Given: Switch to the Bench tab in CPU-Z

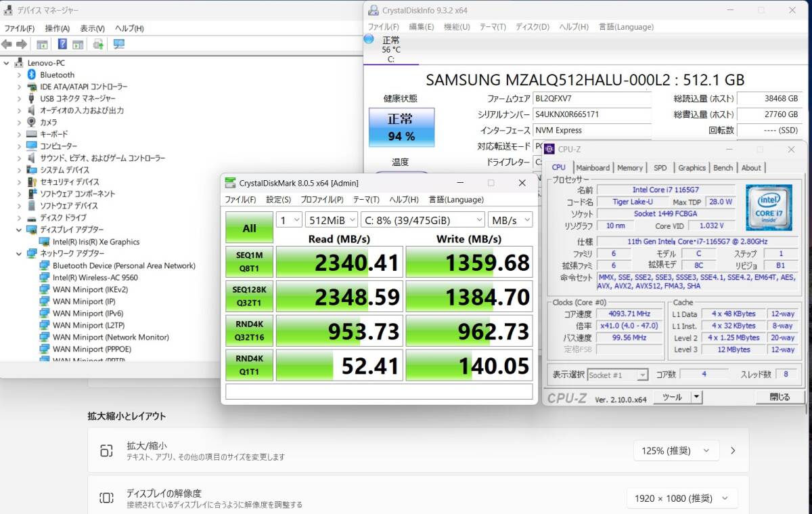Looking at the screenshot, I should [x=723, y=167].
